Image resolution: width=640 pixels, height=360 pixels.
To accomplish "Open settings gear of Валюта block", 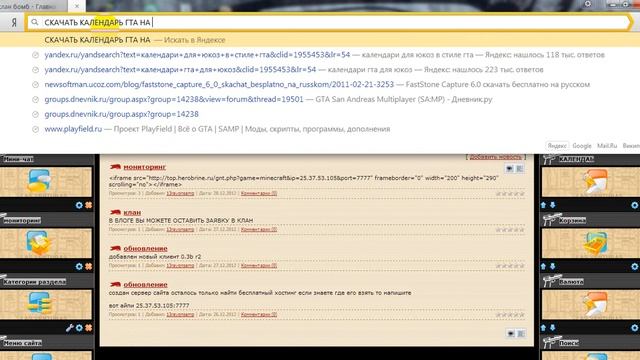I will 635,328.
